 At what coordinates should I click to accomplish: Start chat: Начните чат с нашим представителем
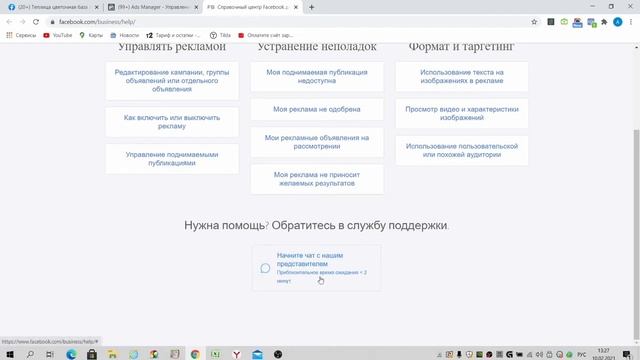(317, 268)
